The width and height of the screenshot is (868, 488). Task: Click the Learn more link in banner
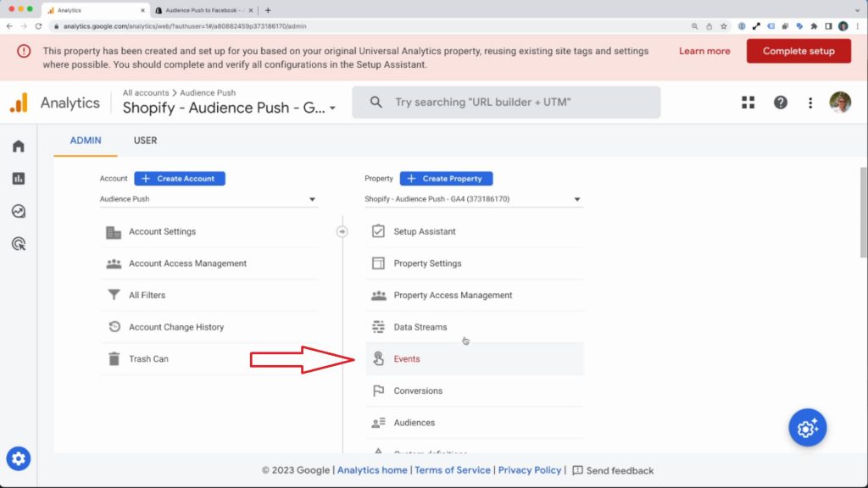704,51
